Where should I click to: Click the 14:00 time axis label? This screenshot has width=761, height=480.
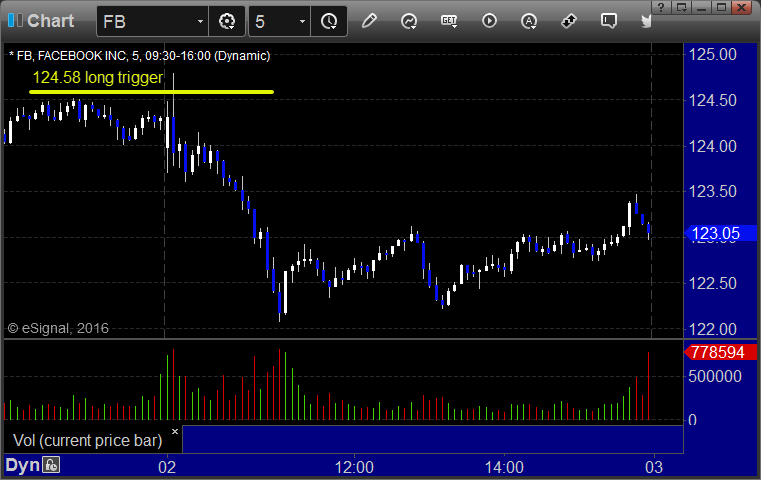pos(504,467)
